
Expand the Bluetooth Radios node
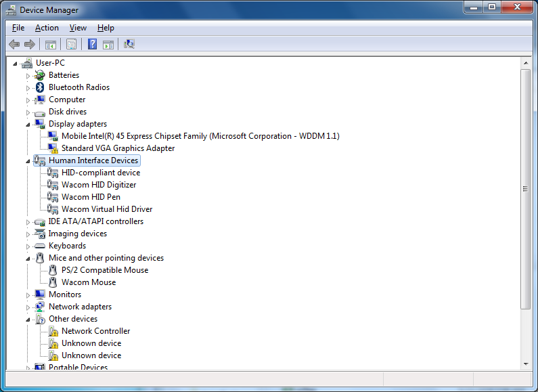pyautogui.click(x=28, y=88)
